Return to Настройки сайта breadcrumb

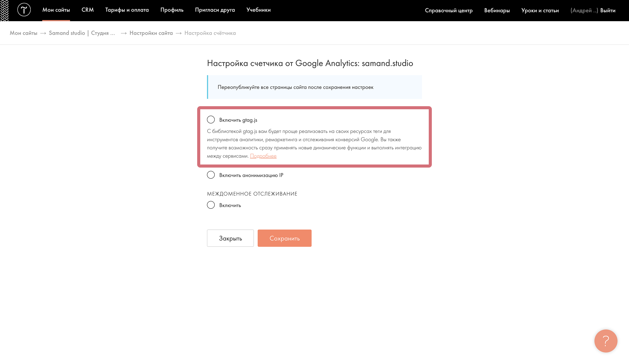151,33
